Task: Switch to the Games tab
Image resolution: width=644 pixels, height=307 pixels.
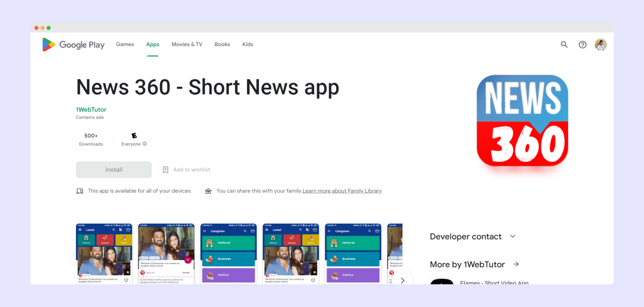Action: coord(125,44)
